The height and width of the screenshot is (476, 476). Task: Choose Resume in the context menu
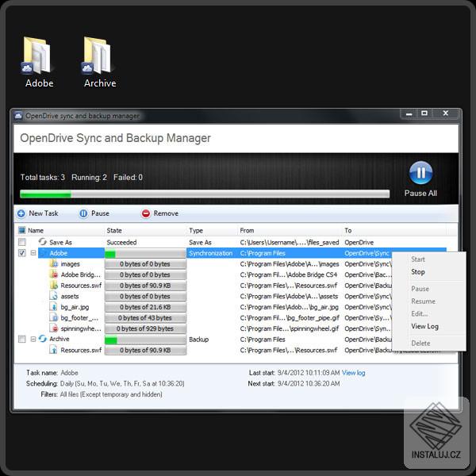pyautogui.click(x=423, y=301)
